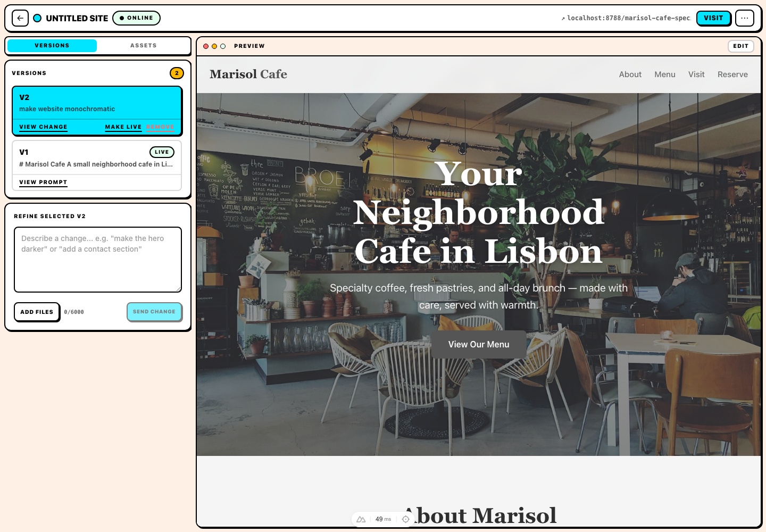Make version V2 live

coord(123,127)
